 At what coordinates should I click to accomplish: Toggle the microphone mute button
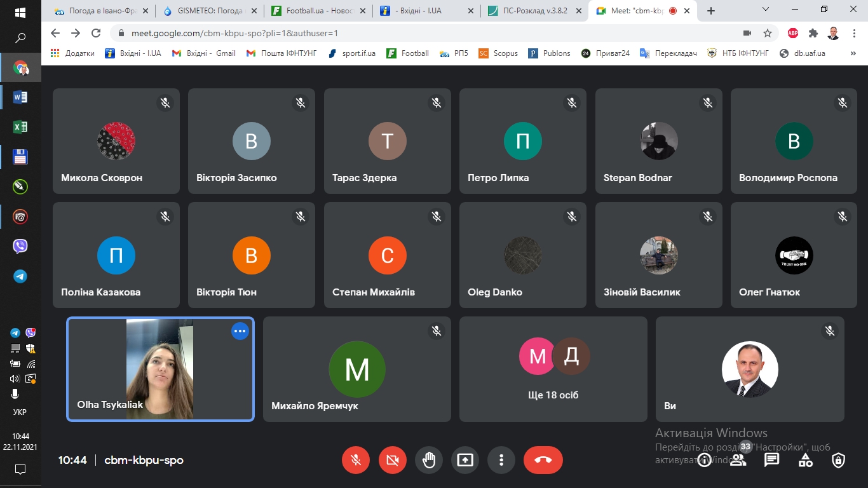coord(356,460)
